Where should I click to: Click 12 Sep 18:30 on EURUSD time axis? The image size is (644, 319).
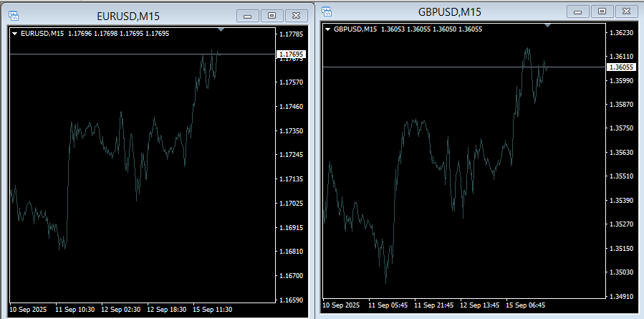point(167,309)
